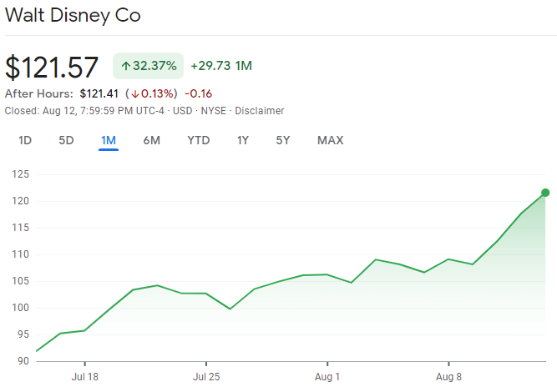The image size is (557, 392).
Task: Select the 1D time range tab
Action: (x=25, y=140)
